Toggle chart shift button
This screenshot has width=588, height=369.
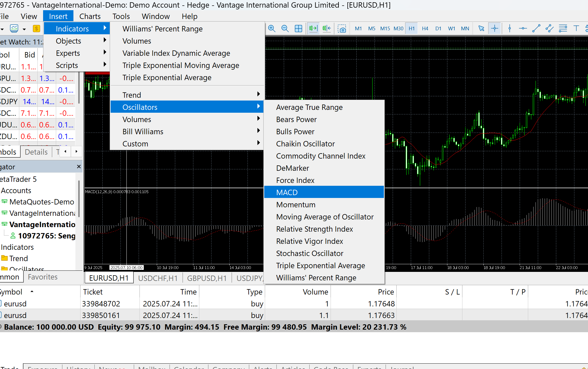(327, 29)
